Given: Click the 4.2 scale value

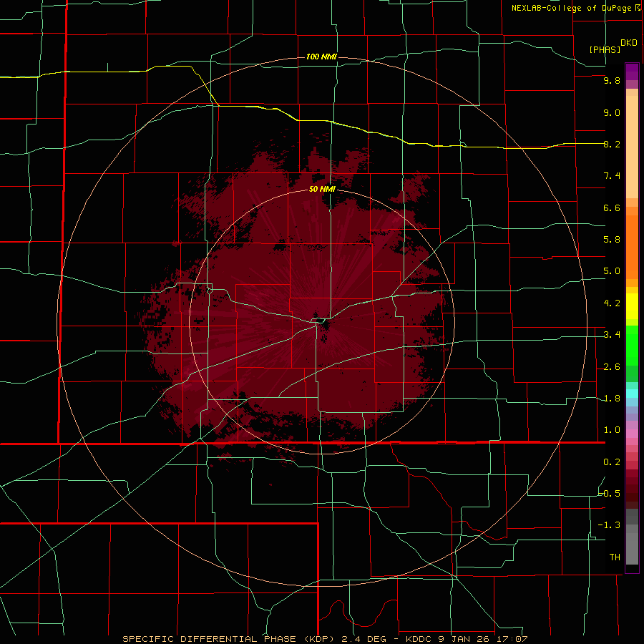Looking at the screenshot, I should point(612,303).
